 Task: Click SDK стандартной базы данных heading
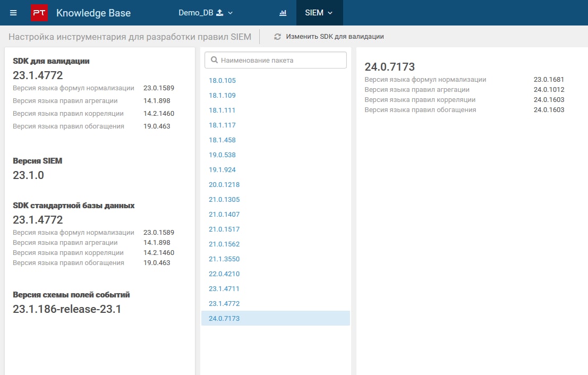click(x=73, y=206)
